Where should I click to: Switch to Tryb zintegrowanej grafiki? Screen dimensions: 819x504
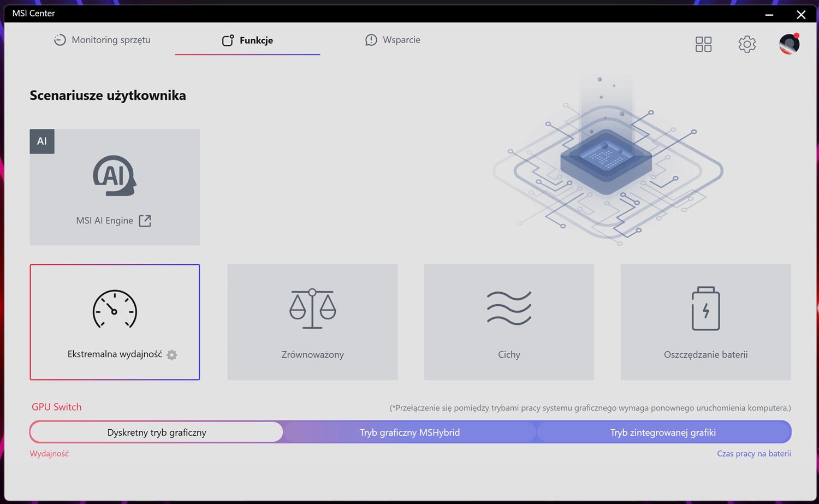663,432
